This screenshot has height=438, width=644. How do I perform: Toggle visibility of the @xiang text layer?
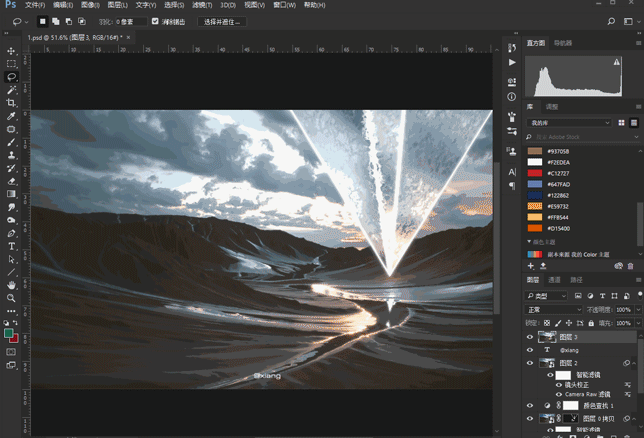531,351
